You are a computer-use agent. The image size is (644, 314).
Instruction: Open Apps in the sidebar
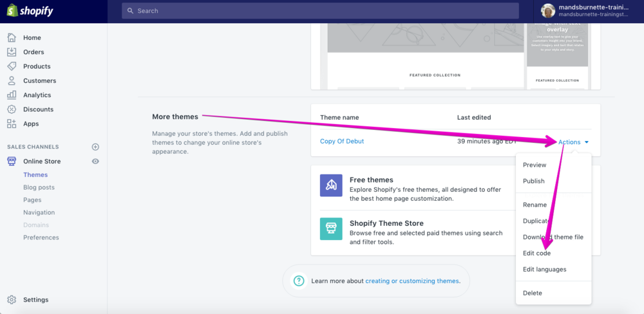point(31,124)
